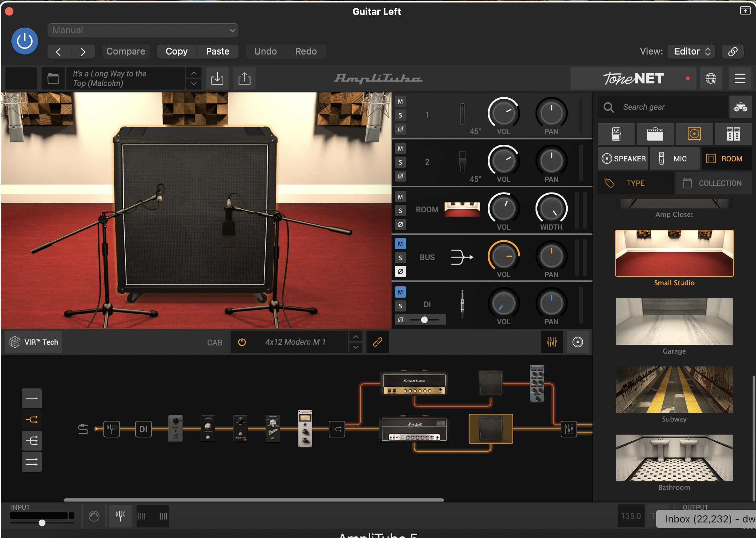Select the cabinet gear category
The image size is (756, 538).
point(694,134)
